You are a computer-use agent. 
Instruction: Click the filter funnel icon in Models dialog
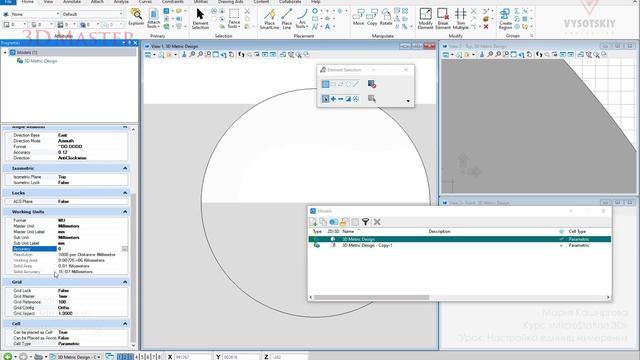[x=365, y=222]
